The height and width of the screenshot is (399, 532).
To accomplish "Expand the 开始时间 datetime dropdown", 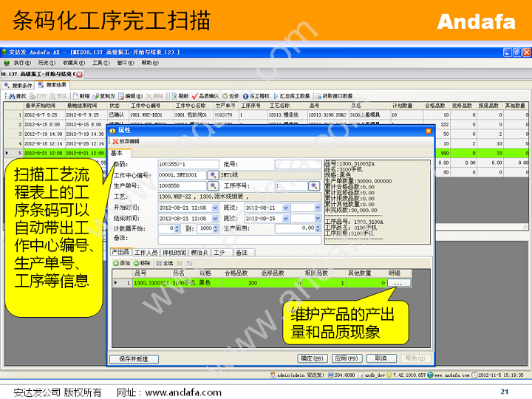I will click(x=214, y=208).
